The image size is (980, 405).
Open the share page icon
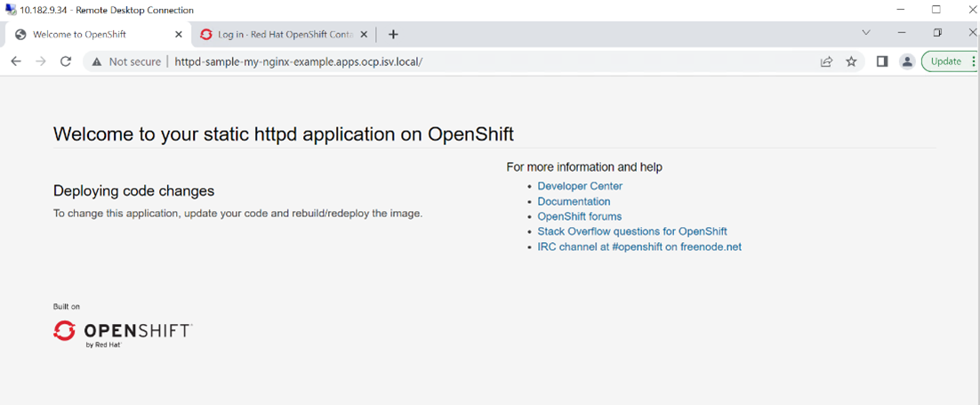(x=826, y=61)
